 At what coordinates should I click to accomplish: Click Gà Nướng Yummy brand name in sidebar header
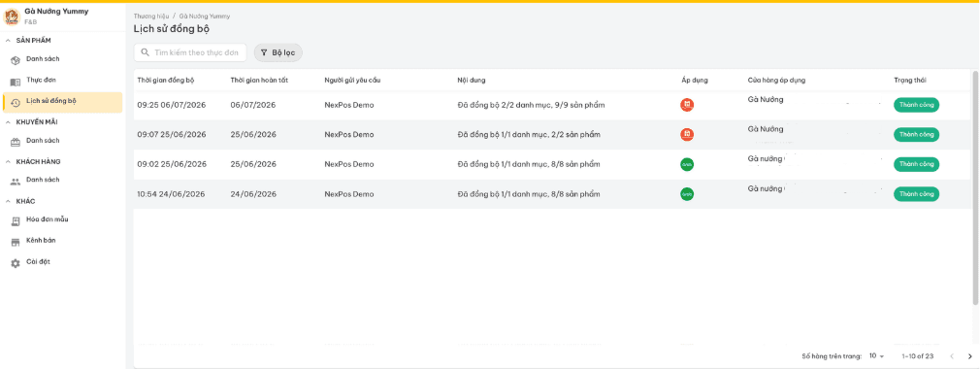56,12
